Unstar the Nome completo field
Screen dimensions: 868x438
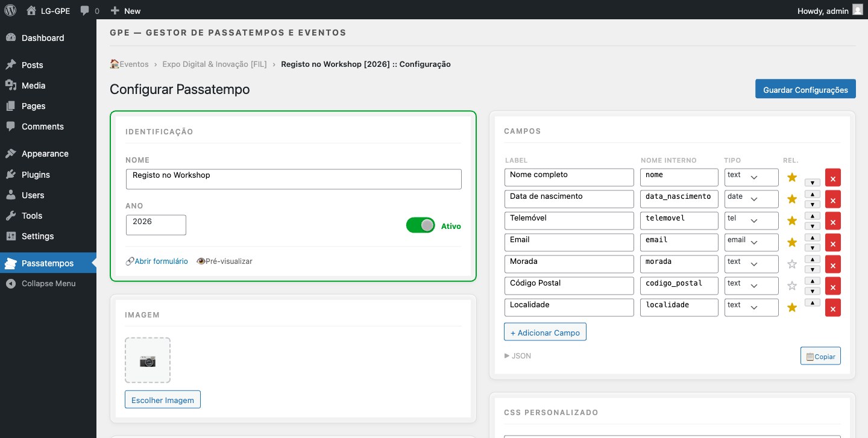point(792,177)
